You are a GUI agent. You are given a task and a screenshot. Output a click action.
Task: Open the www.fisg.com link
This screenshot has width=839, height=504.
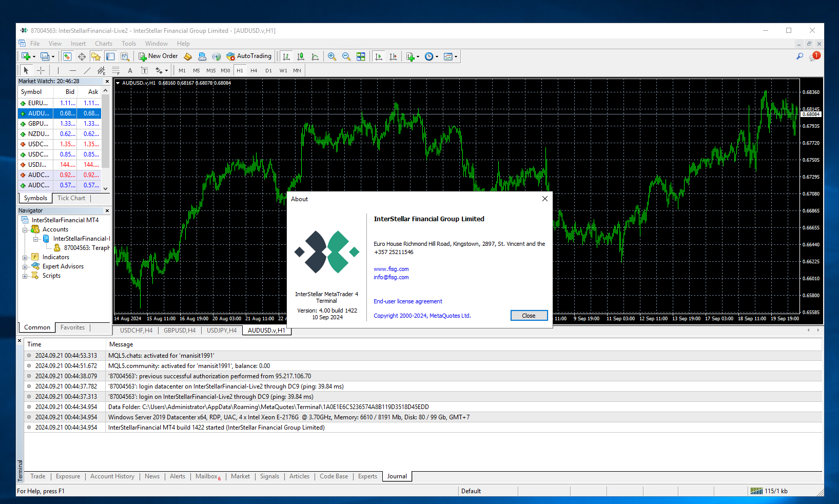coord(391,269)
